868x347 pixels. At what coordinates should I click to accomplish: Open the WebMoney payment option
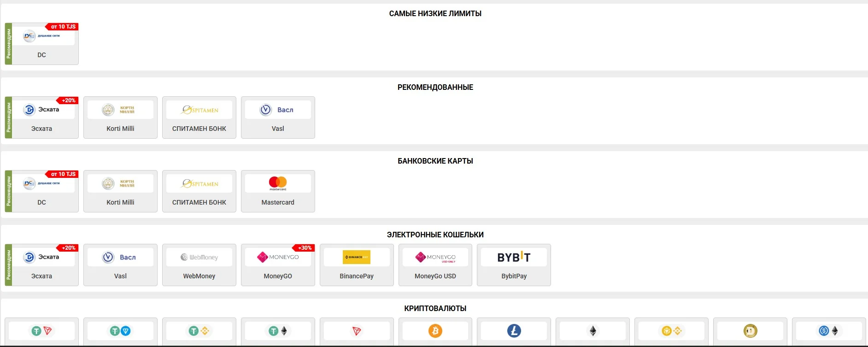(x=199, y=265)
